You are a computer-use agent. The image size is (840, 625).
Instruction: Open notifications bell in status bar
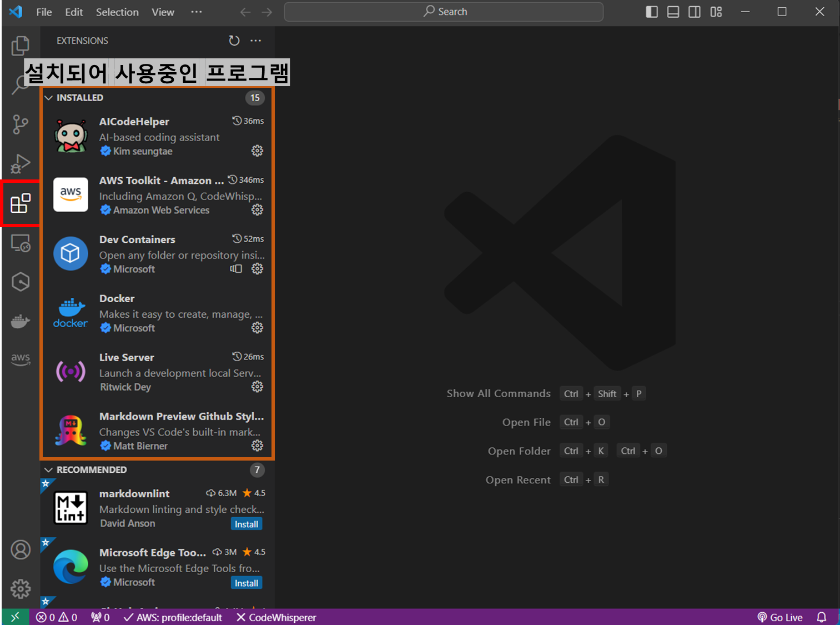point(822,617)
